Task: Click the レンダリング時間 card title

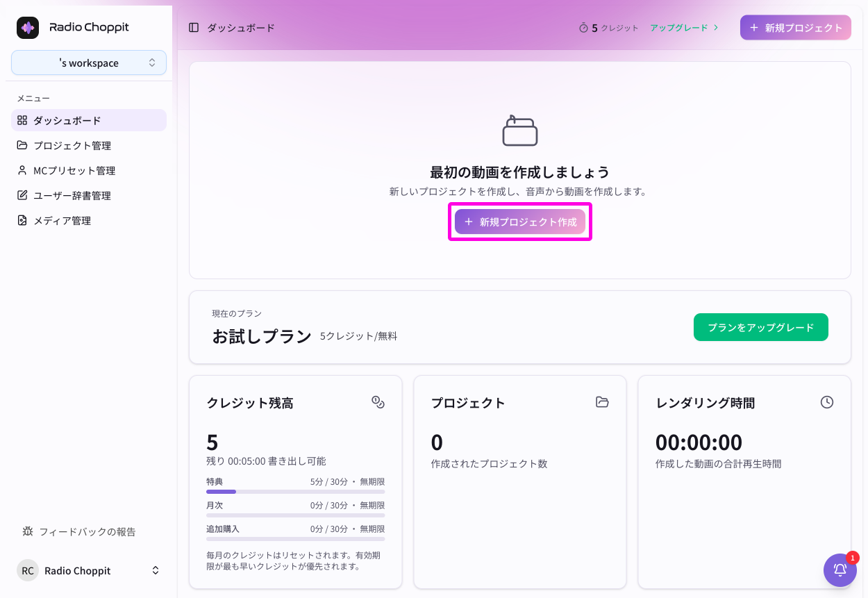Action: click(x=705, y=403)
